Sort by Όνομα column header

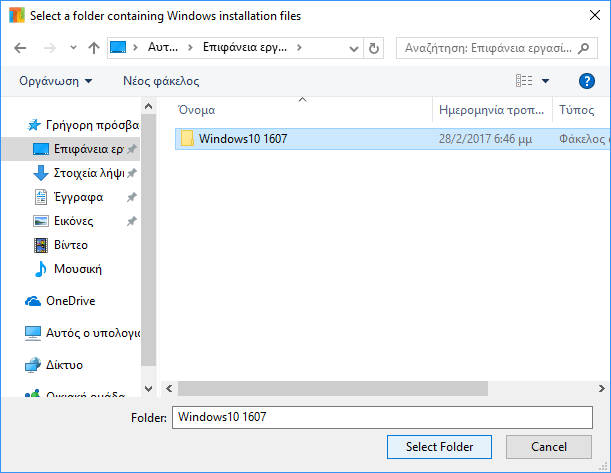[x=196, y=110]
